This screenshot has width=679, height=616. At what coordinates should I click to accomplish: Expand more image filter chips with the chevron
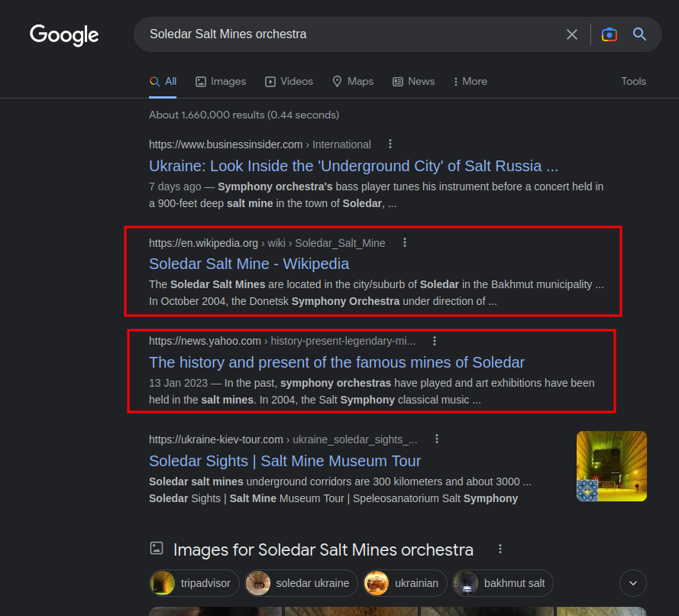[632, 583]
